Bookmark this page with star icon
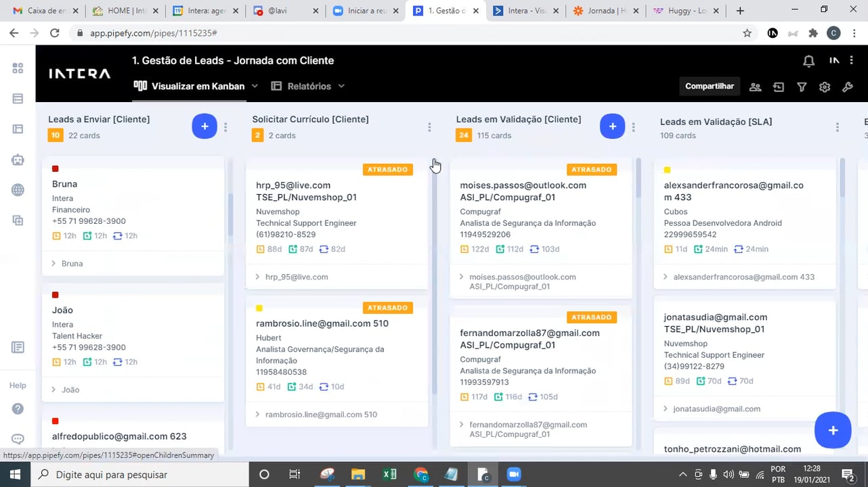Viewport: 868px width, 487px height. pyautogui.click(x=747, y=33)
